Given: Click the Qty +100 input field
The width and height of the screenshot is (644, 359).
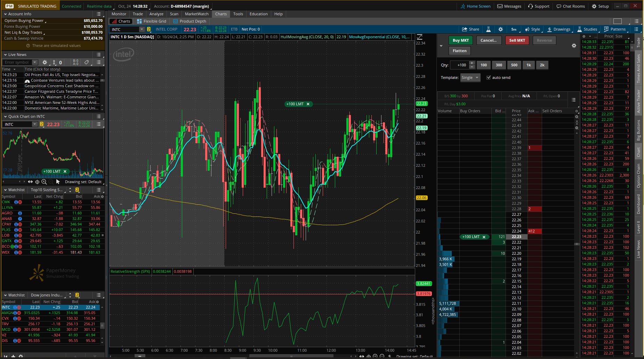Looking at the screenshot, I should tap(459, 65).
